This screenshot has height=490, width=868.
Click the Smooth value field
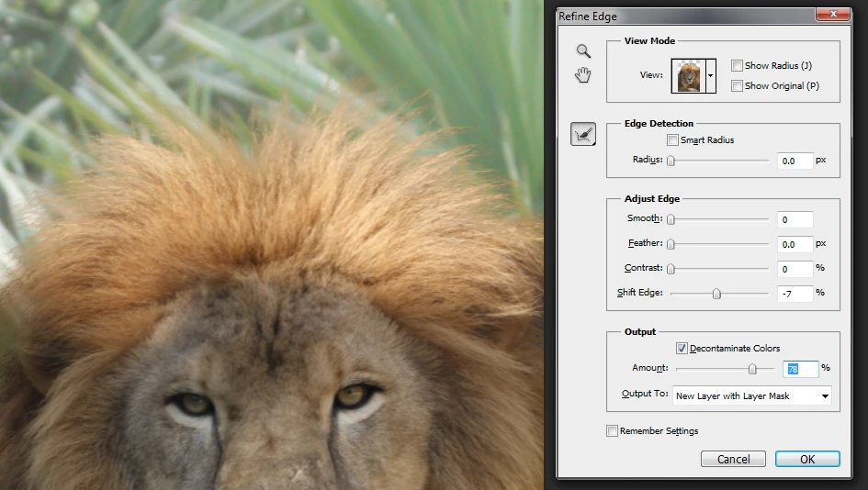[x=795, y=219]
